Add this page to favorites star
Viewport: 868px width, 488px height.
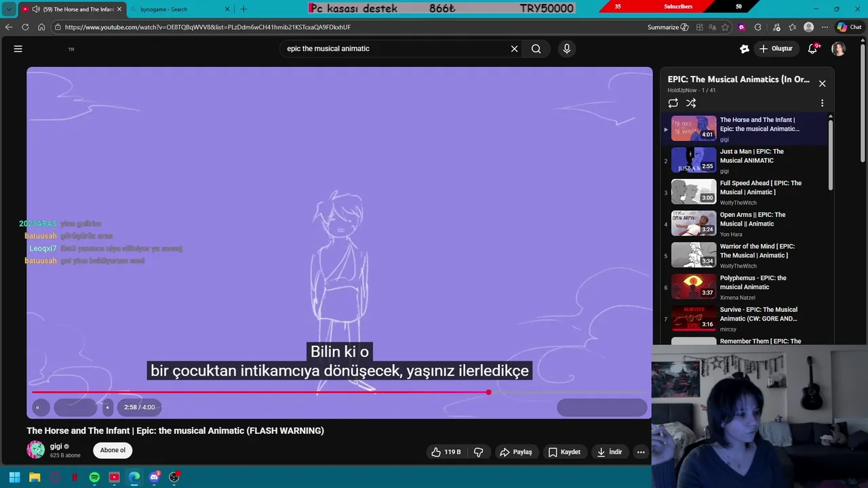coord(726,27)
